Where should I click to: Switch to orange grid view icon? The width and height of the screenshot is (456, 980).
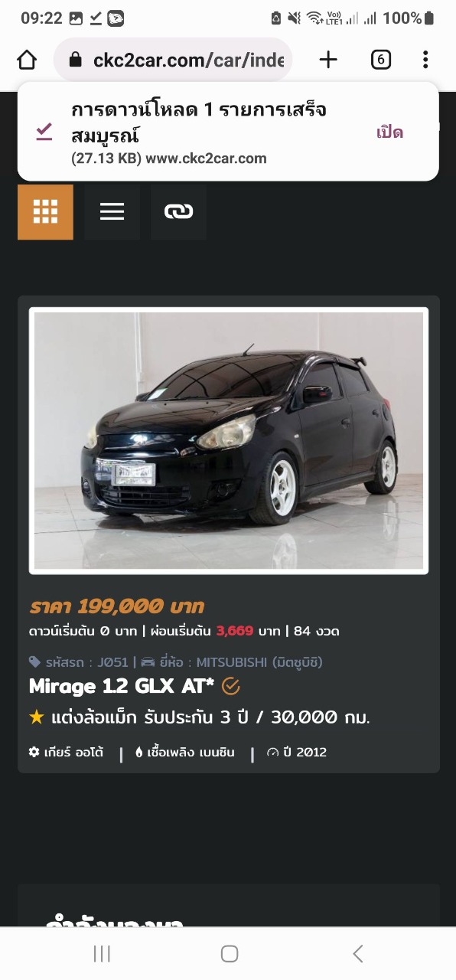45,212
